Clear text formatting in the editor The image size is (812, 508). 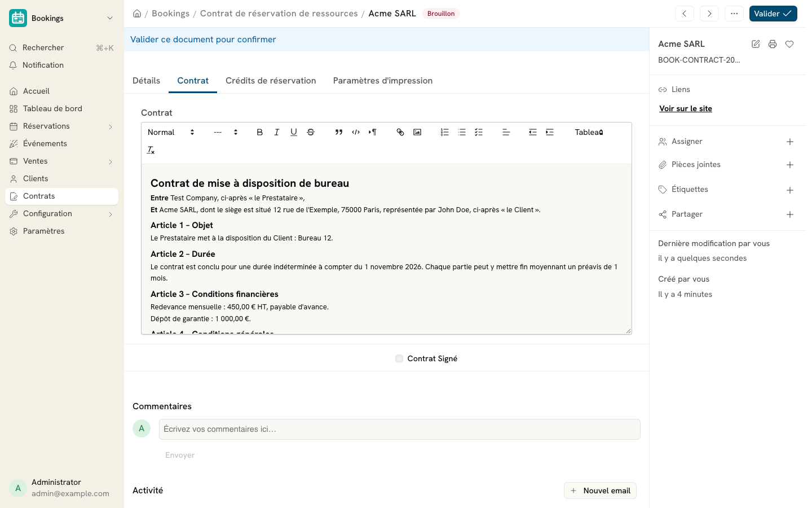coord(151,150)
